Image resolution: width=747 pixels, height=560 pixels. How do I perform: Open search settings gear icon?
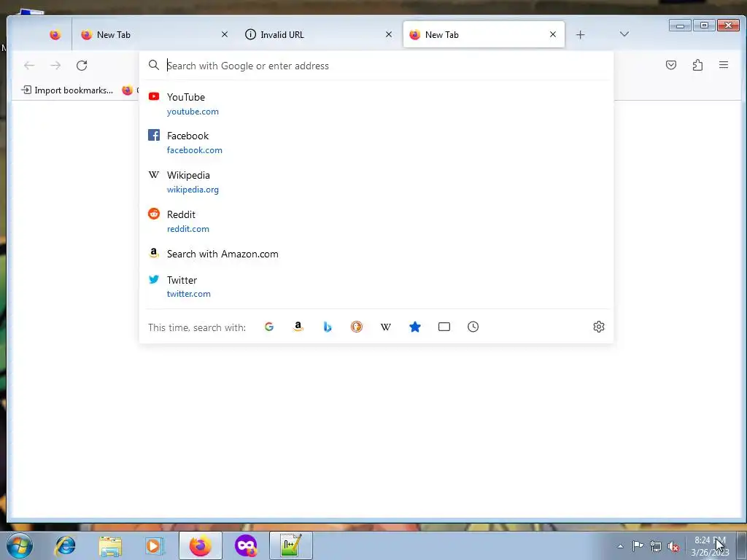[599, 327]
